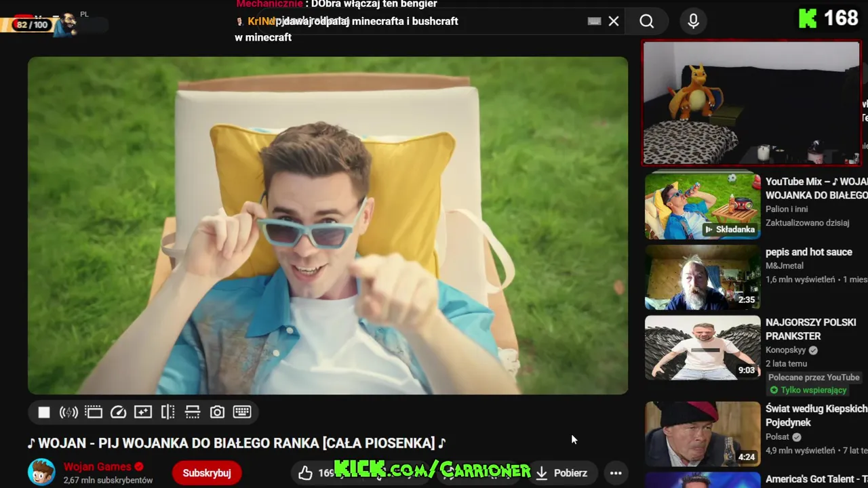This screenshot has height=488, width=868.
Task: Click the video filters sparkle icon
Action: 143,412
